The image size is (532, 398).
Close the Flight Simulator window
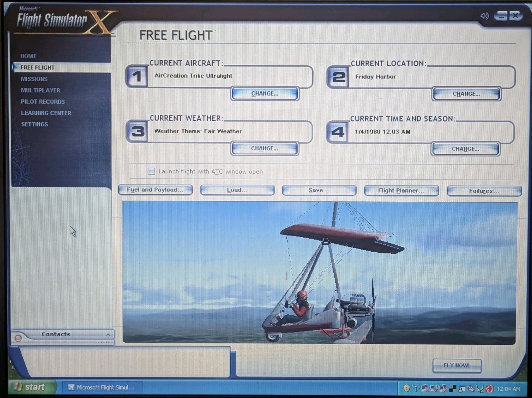coord(515,15)
